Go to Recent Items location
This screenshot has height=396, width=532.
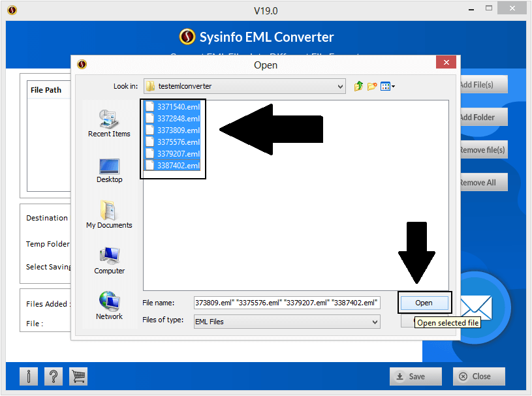pos(109,123)
